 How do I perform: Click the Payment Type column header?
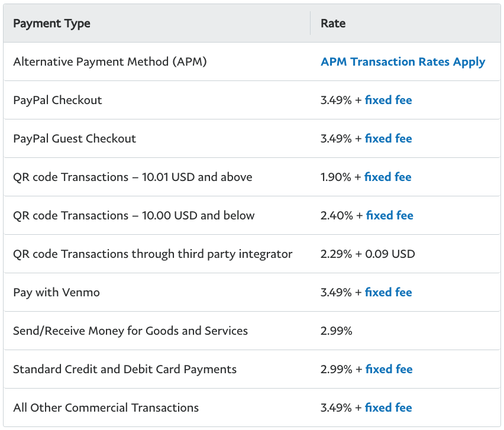click(x=51, y=24)
